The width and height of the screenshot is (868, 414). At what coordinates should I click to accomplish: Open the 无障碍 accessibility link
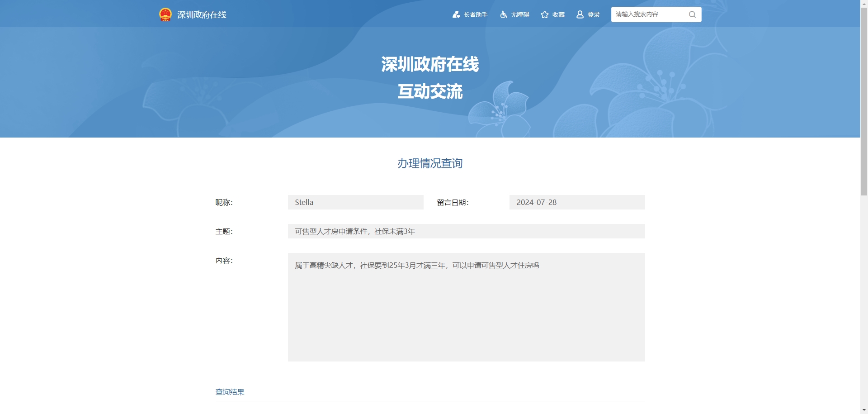520,14
